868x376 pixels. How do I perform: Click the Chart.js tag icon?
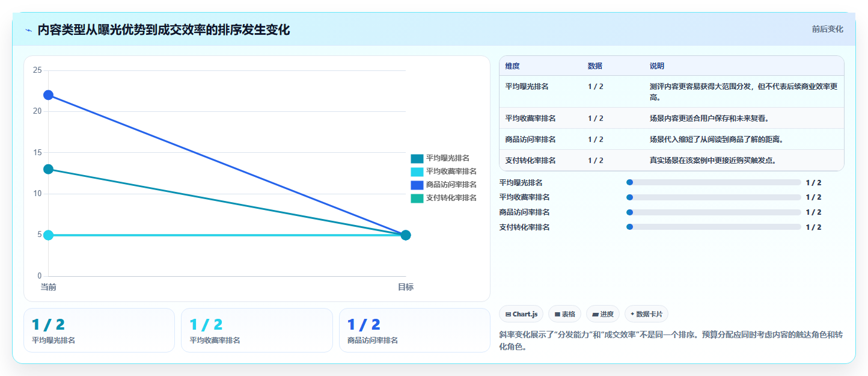click(x=509, y=314)
